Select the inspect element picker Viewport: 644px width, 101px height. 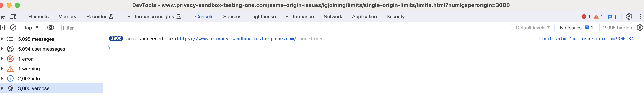(x=2, y=17)
